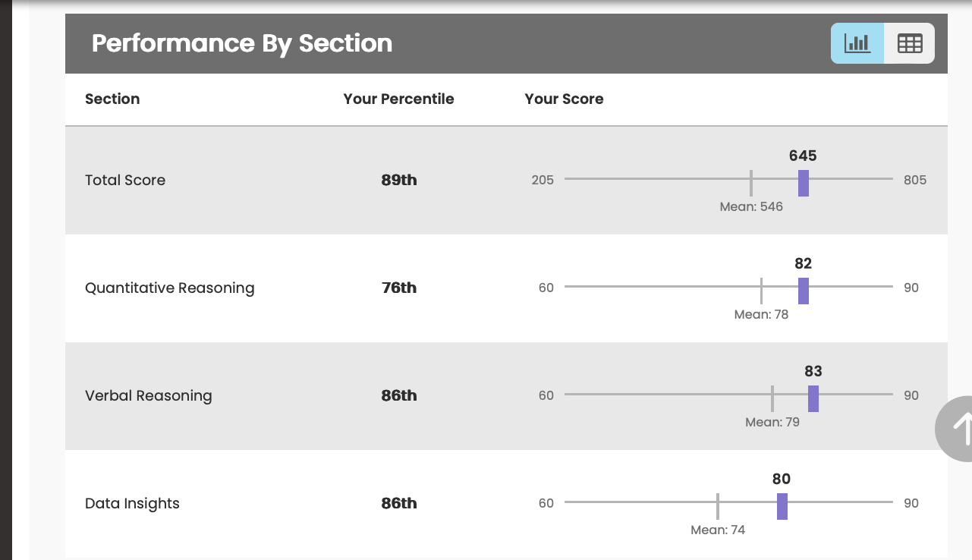The height and width of the screenshot is (560, 972).
Task: Select the Data Insights row label
Action: pos(132,503)
